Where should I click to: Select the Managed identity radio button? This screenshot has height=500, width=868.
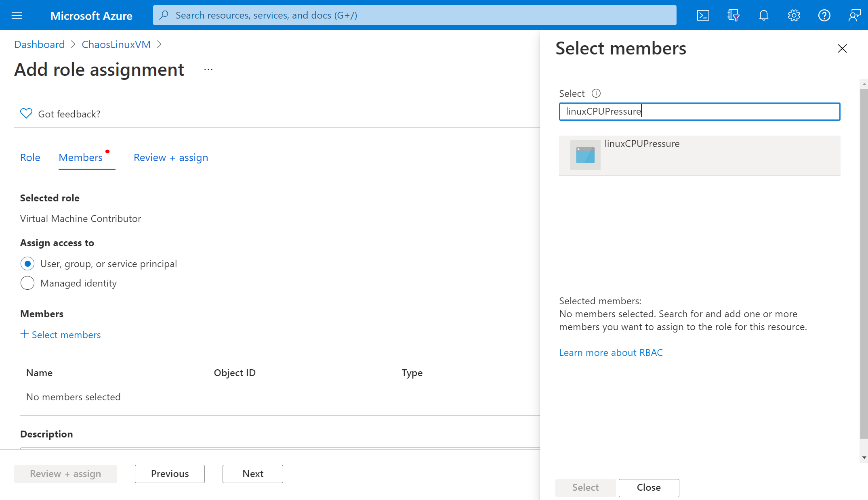[27, 283]
